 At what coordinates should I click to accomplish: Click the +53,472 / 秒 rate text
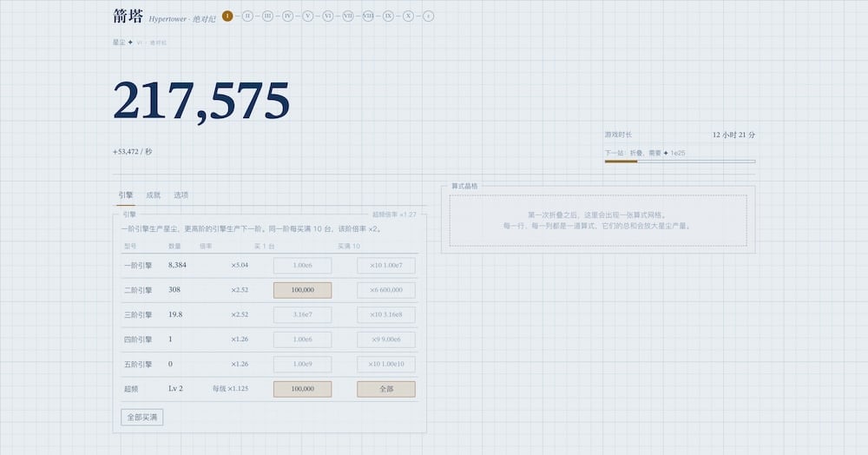coord(132,152)
